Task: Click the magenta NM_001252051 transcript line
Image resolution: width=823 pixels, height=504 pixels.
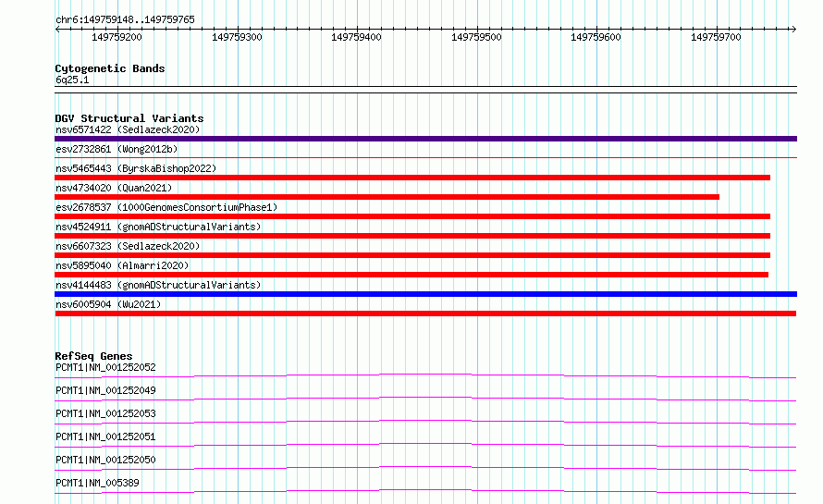Action: pyautogui.click(x=425, y=445)
